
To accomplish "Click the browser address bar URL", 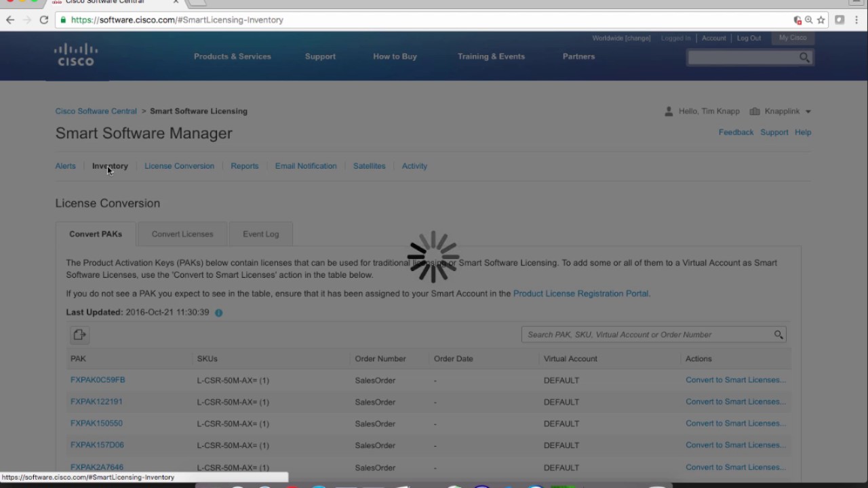I will [177, 20].
